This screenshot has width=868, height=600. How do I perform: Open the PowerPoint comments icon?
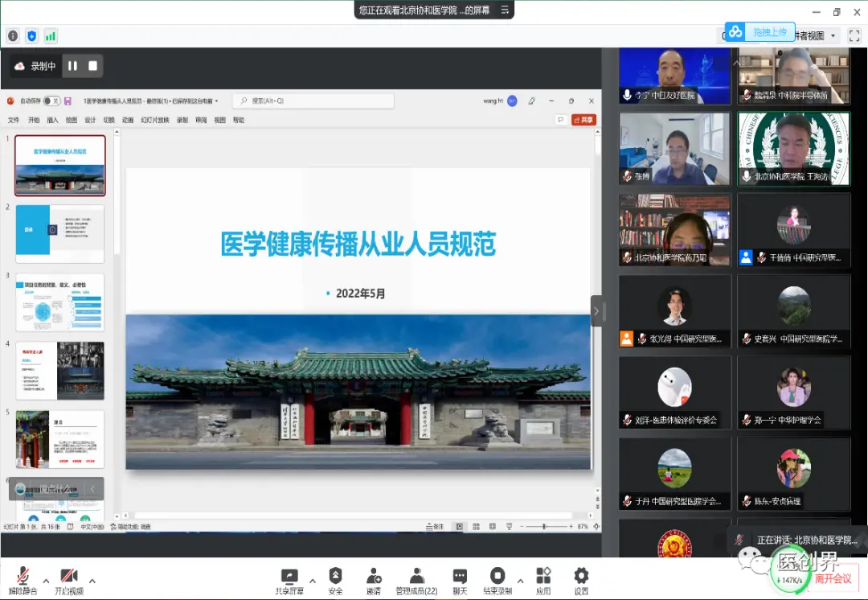(x=561, y=120)
